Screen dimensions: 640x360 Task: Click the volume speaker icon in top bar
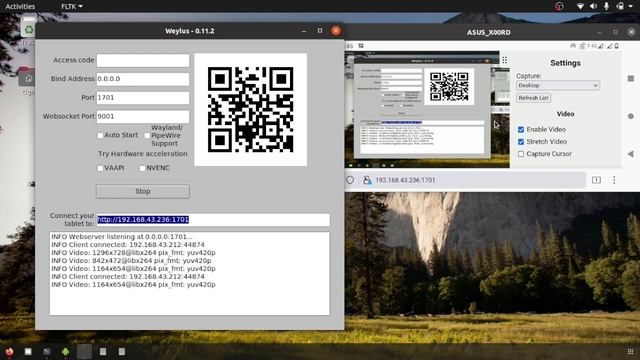point(593,6)
